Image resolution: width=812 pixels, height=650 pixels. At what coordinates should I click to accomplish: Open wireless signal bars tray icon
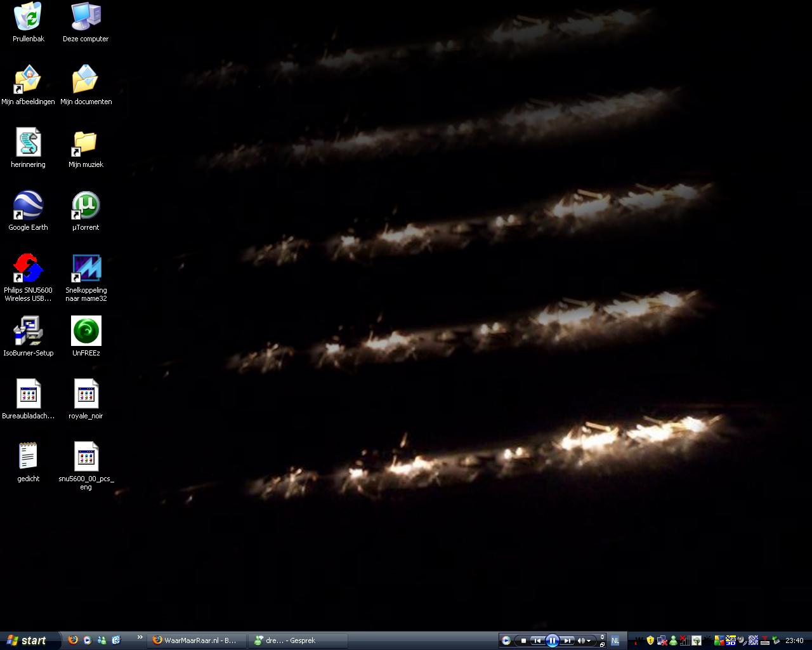click(x=685, y=640)
